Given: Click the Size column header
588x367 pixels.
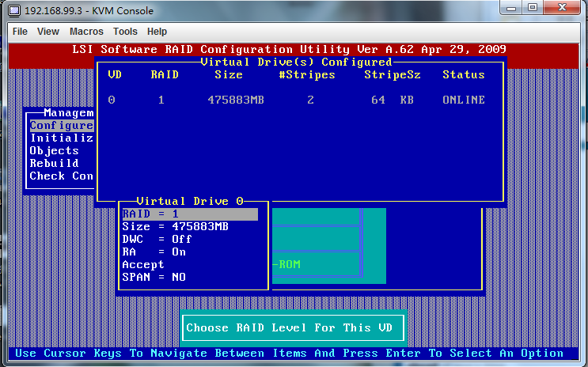Looking at the screenshot, I should 229,74.
